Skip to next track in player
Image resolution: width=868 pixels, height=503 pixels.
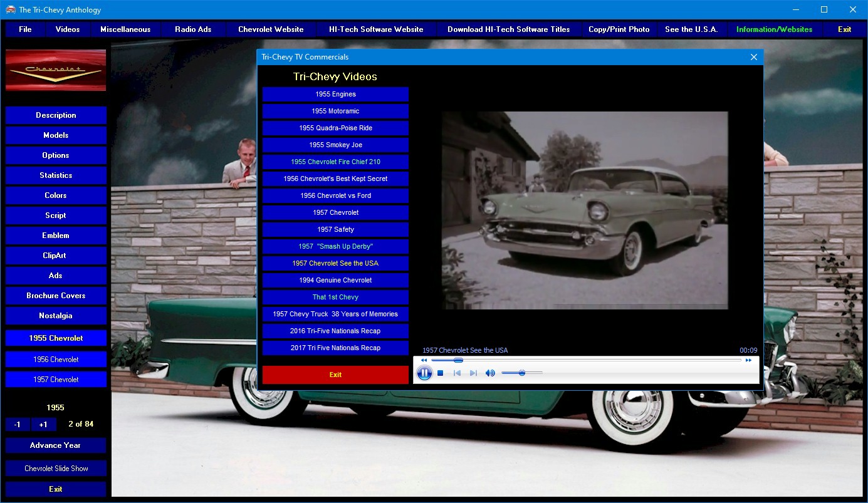point(473,373)
